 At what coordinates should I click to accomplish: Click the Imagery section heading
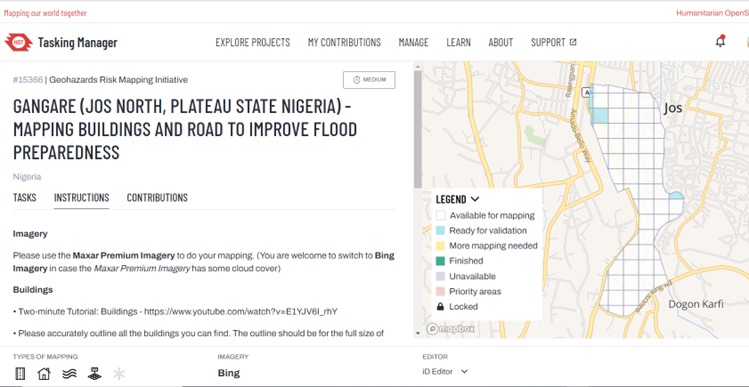point(30,234)
